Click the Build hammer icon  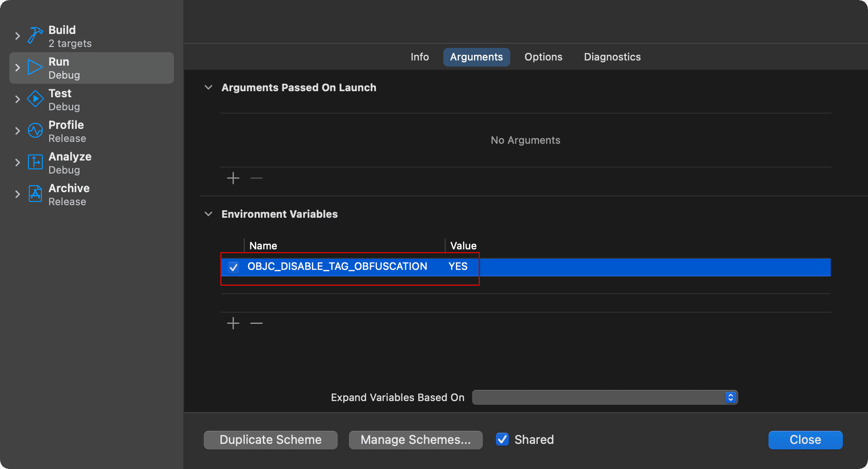pyautogui.click(x=35, y=36)
